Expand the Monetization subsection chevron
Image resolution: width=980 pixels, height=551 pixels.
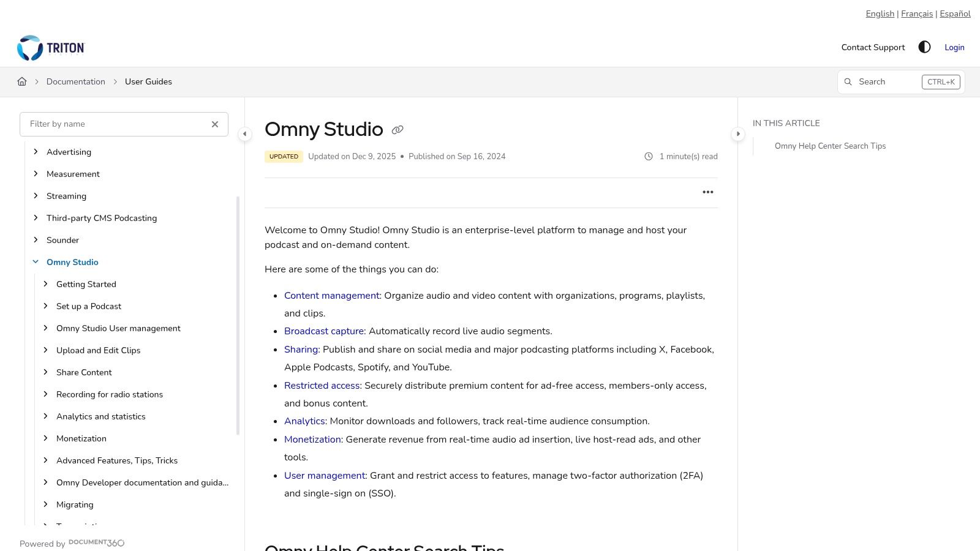point(45,438)
